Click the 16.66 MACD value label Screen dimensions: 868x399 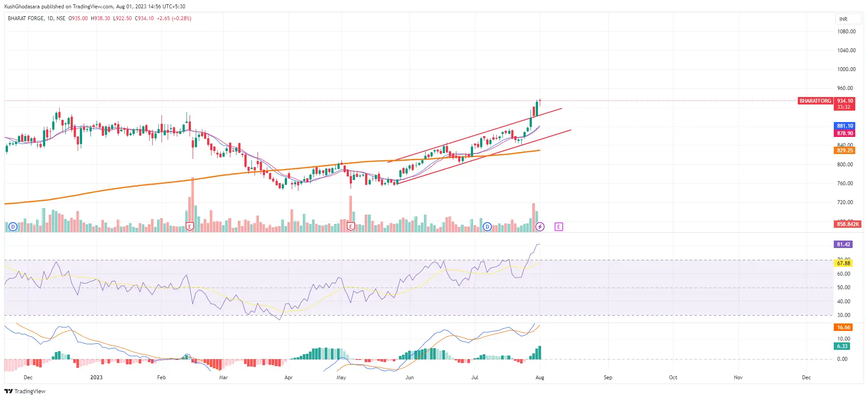(x=843, y=327)
